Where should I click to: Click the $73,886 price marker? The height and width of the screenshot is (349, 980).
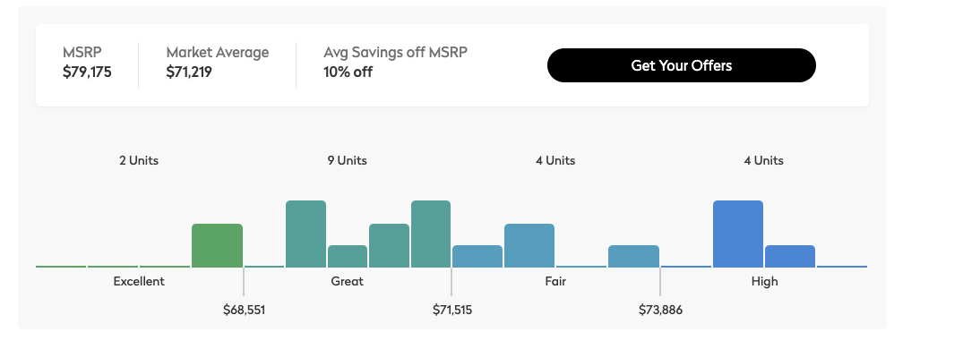point(660,310)
